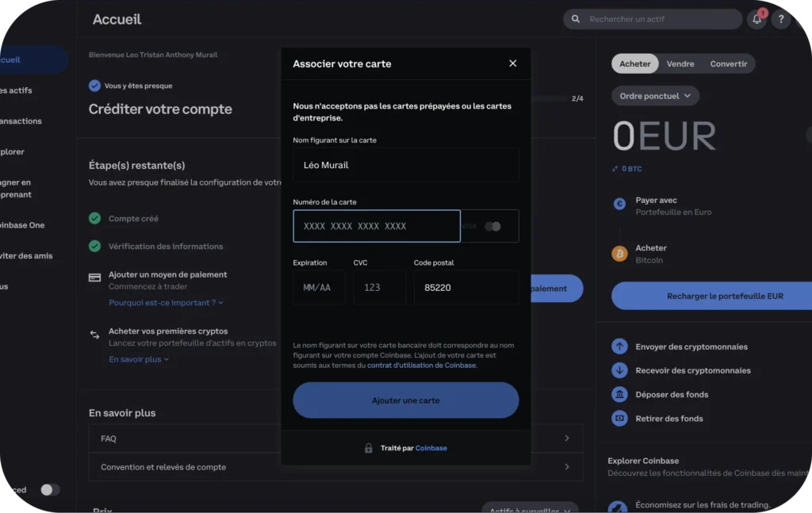The width and height of the screenshot is (812, 513).
Task: Open the contrat d'utilisation de Coinbase link
Action: tap(422, 365)
